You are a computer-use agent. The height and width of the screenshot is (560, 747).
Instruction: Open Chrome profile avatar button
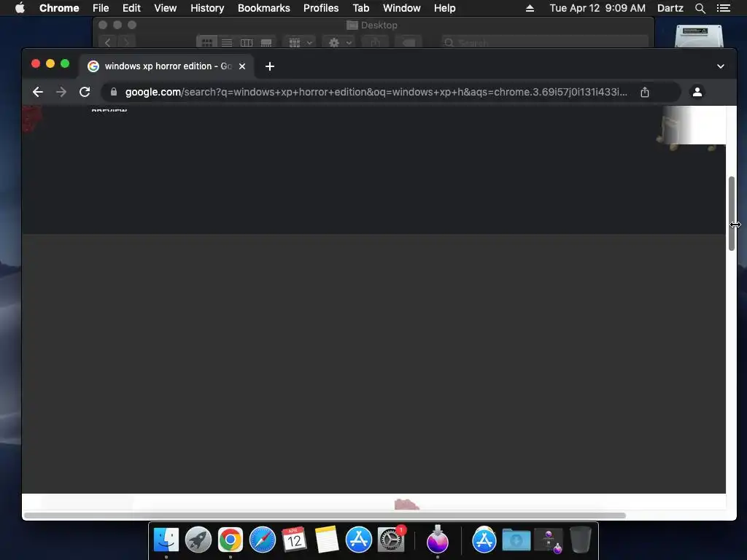point(697,92)
